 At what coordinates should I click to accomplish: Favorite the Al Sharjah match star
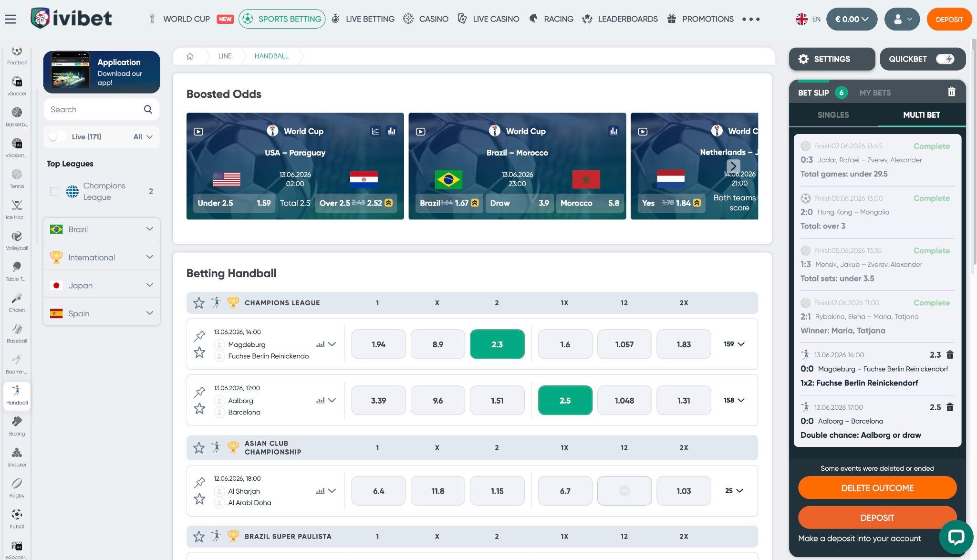point(199,499)
